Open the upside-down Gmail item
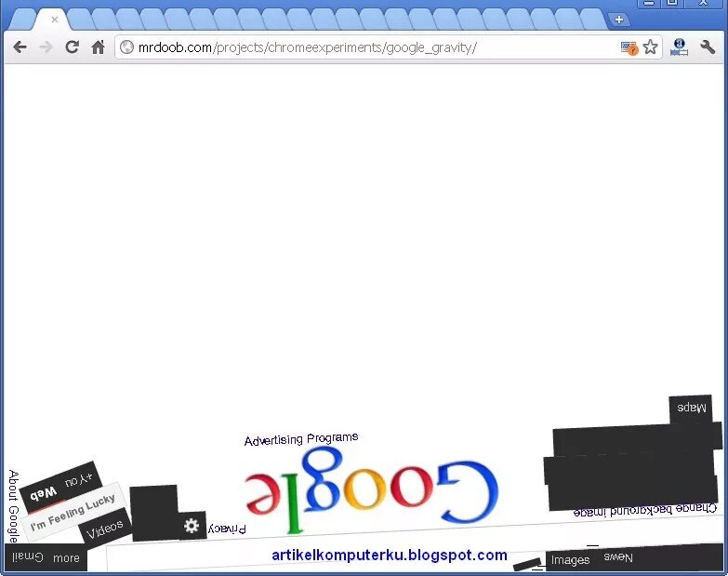 click(x=27, y=557)
